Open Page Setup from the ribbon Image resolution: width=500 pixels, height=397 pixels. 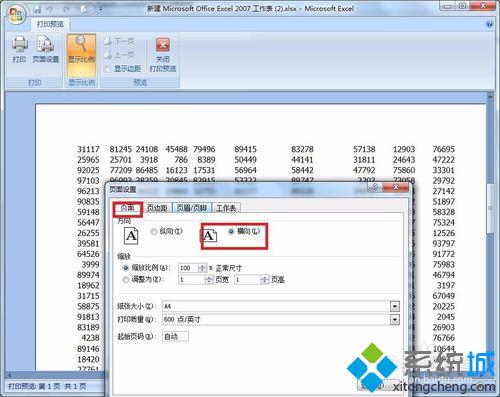(x=46, y=49)
